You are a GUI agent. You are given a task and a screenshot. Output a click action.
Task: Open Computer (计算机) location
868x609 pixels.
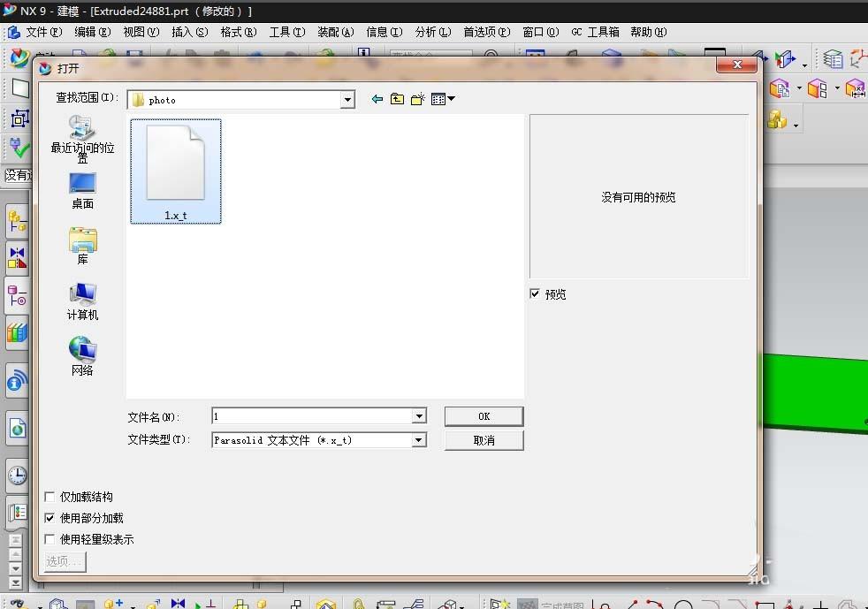tap(82, 301)
